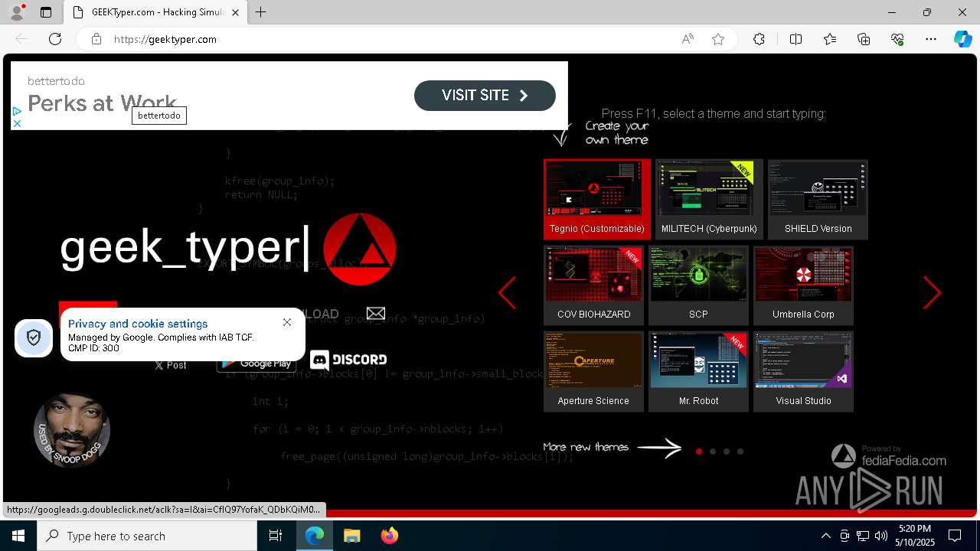The width and height of the screenshot is (980, 551).
Task: Close the GEEKTyper browser tab
Action: point(236,12)
